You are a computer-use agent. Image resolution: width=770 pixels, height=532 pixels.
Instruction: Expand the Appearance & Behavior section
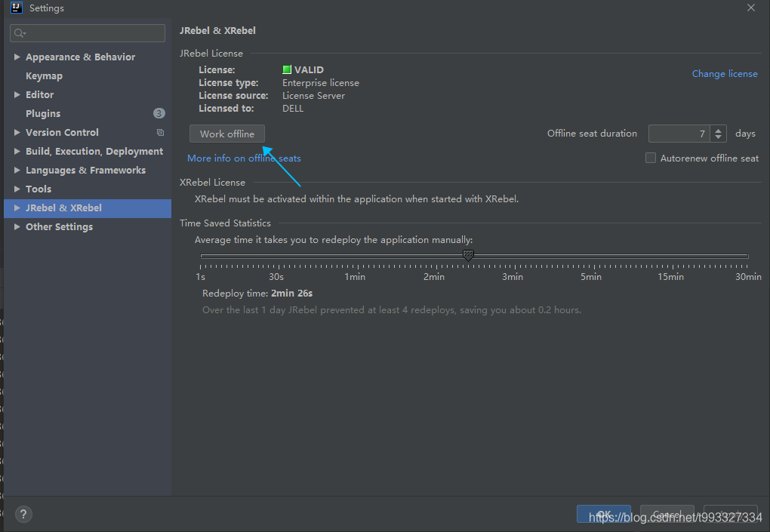point(17,57)
